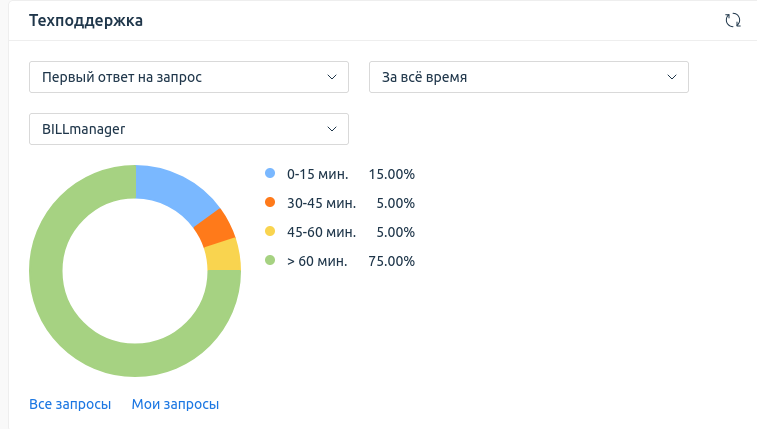
Task: Click the chevron arrow beside BILLmanager
Action: [332, 129]
